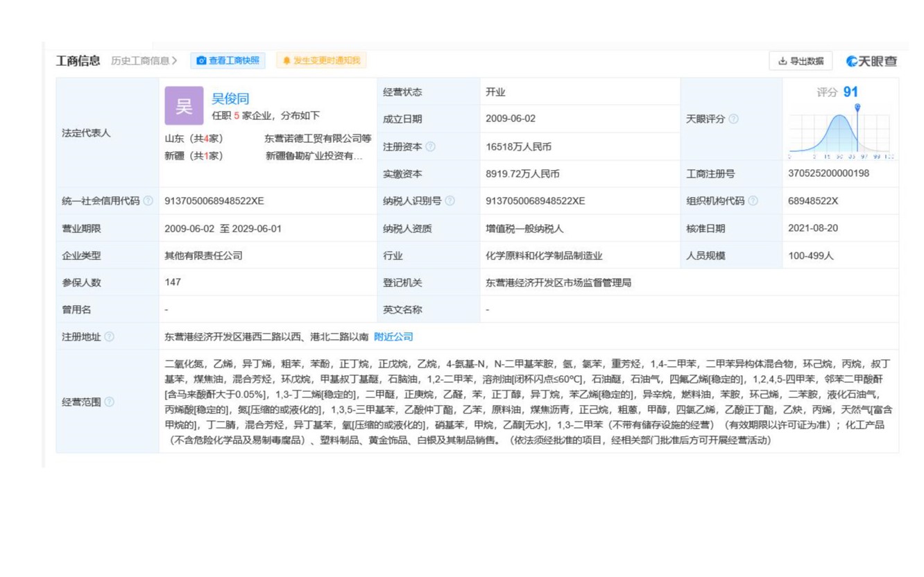
Task: Click download icon in 导出数据
Action: pyautogui.click(x=782, y=61)
